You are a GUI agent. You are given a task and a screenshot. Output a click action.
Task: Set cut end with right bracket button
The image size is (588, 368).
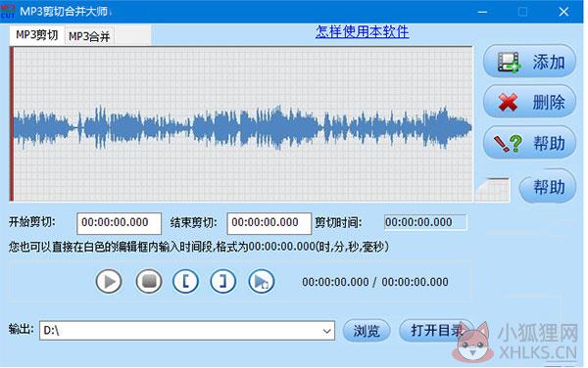tap(223, 281)
